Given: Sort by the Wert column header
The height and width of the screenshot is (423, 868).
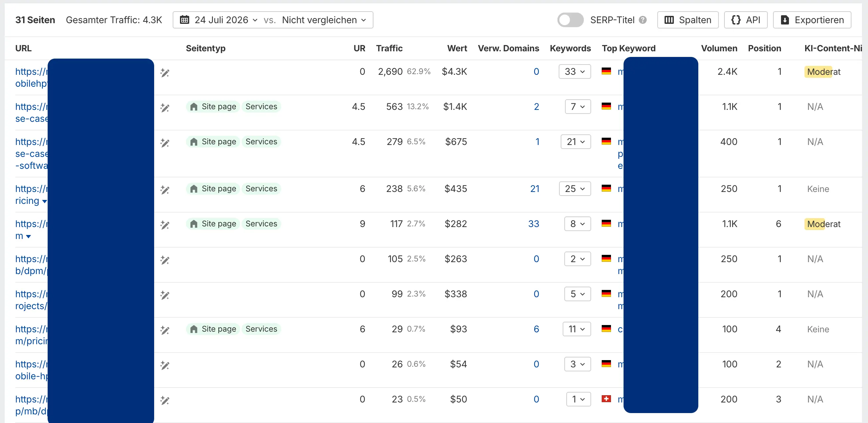Looking at the screenshot, I should (x=457, y=48).
